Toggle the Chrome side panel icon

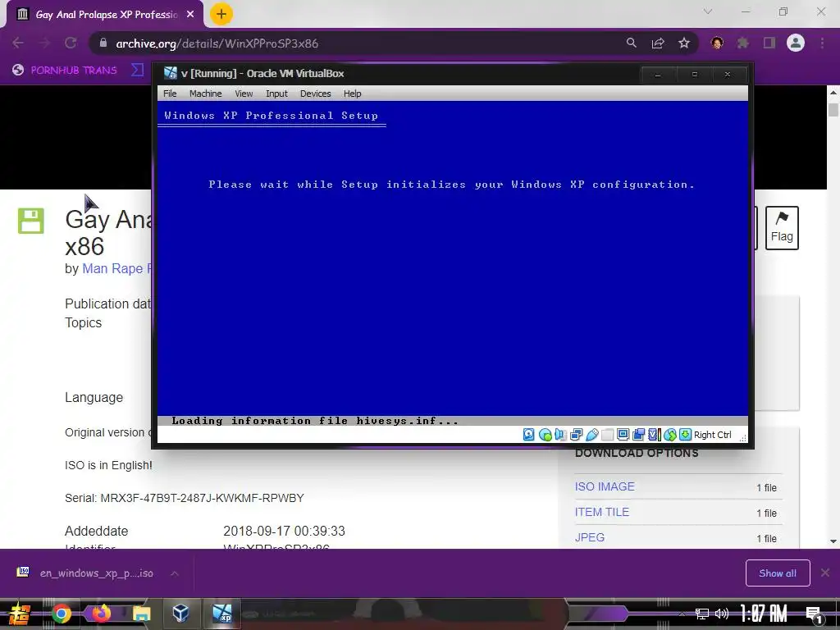tap(769, 43)
